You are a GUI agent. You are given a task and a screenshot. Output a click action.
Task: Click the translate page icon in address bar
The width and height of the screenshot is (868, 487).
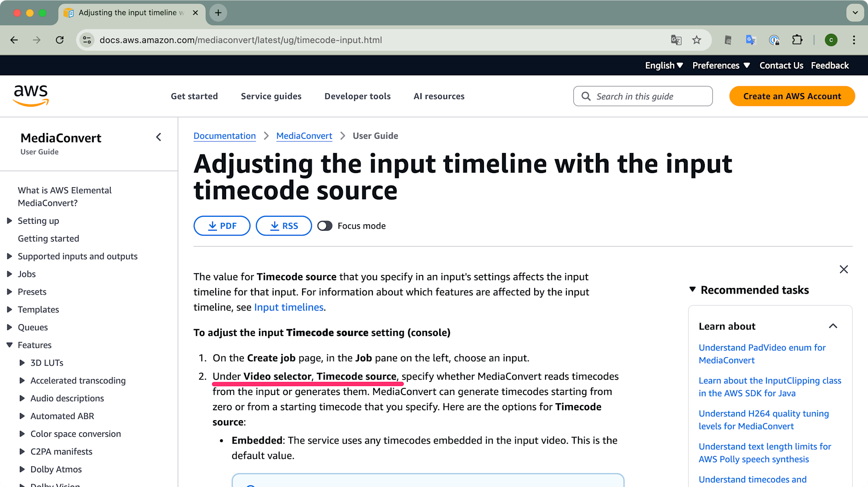676,40
